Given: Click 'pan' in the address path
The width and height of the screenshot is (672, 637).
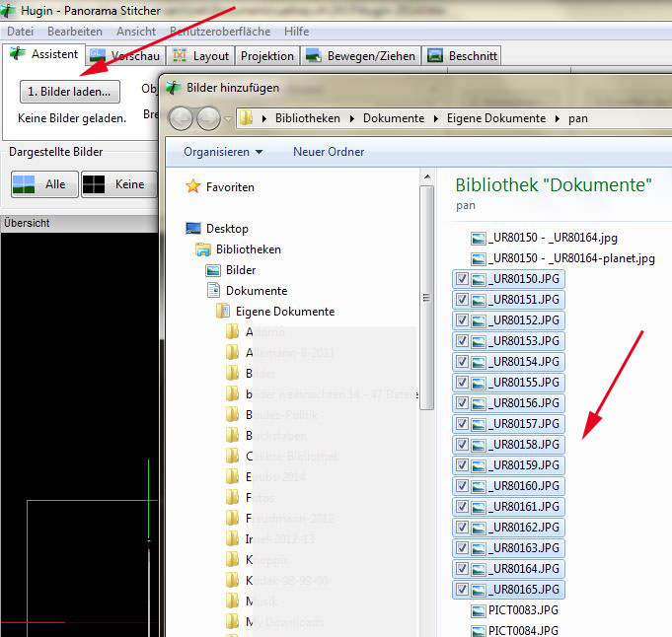Looking at the screenshot, I should [x=577, y=118].
